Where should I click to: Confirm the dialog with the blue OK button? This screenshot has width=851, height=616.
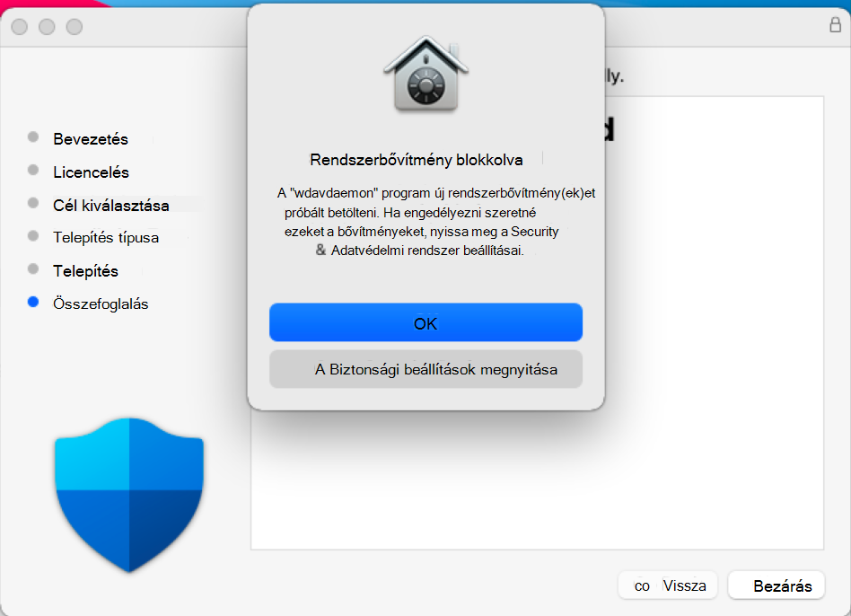pos(426,323)
